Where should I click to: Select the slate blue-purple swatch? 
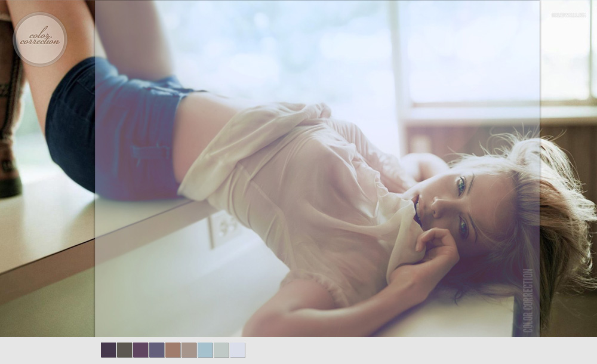click(156, 350)
